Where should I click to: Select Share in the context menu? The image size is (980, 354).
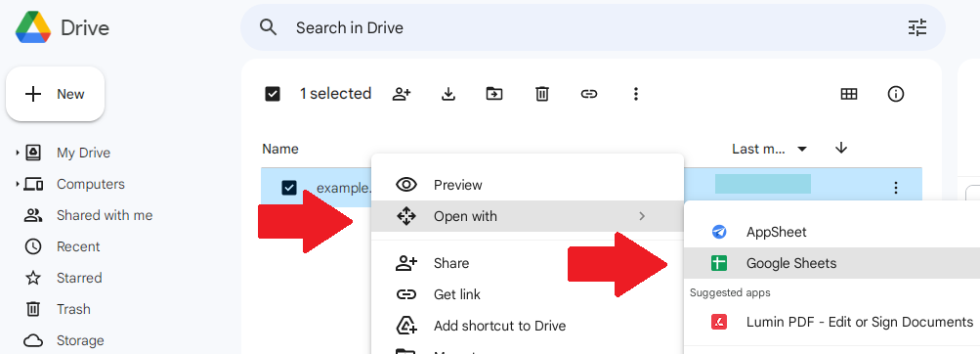tap(528, 263)
